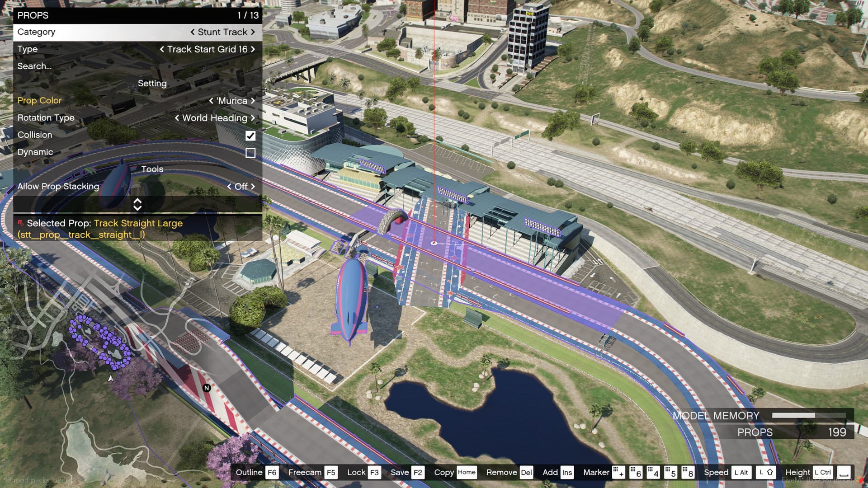The width and height of the screenshot is (868, 488).
Task: Click the stt_prop_track_straight_l model name
Action: 81,235
